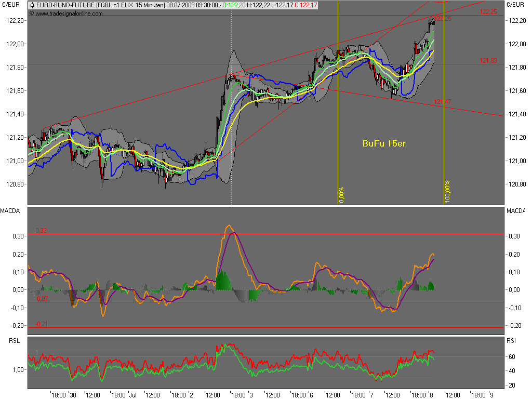Click the RSL indicator label on left
The height and width of the screenshot is (399, 532).
click(x=14, y=341)
